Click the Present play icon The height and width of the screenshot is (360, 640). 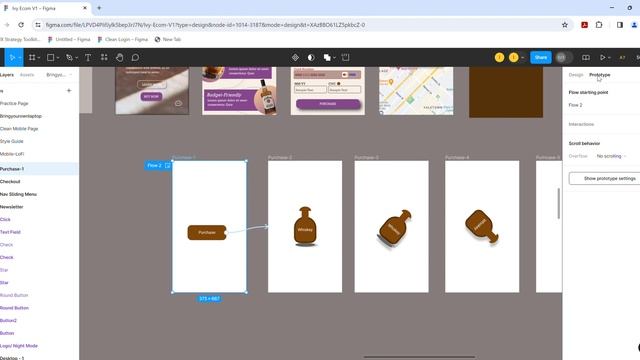[x=602, y=58]
